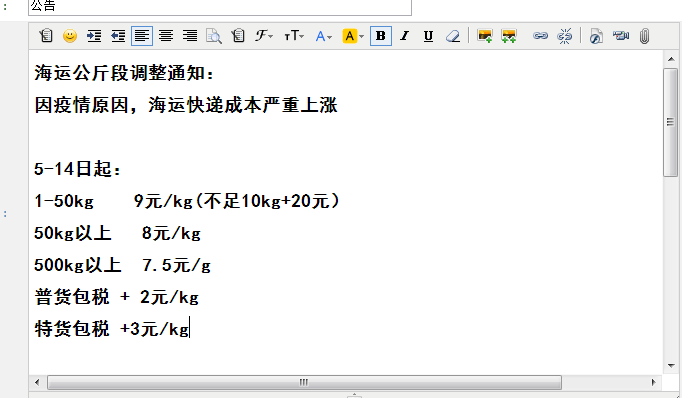Click the title field containing 公告
This screenshot has width=683, height=398.
(x=220, y=7)
